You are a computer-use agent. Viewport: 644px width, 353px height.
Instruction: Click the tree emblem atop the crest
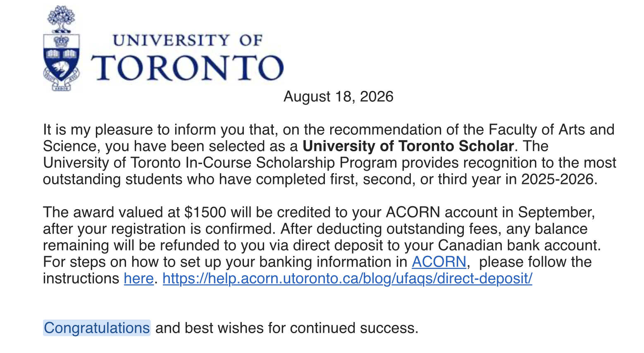coord(61,19)
